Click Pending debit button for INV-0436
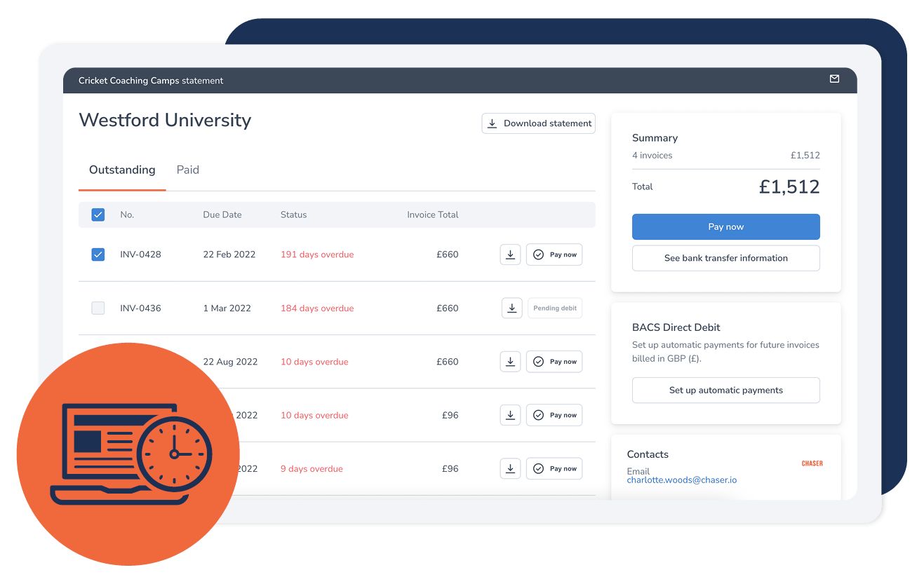Viewport: 924px width, 584px height. (x=554, y=308)
